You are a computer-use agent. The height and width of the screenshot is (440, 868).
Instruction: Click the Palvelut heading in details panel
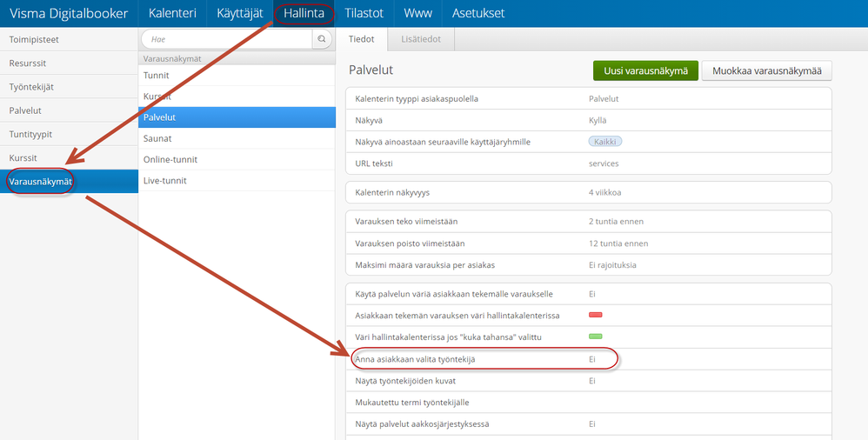point(371,70)
